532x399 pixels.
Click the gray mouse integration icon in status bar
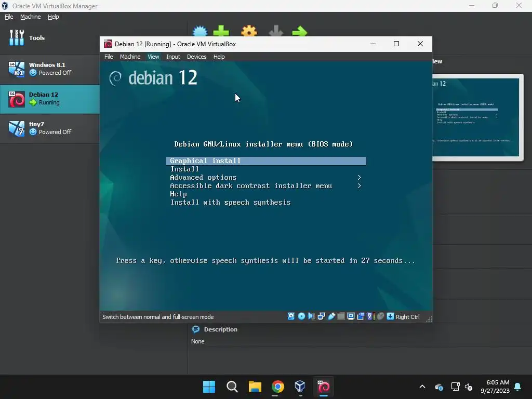[x=380, y=316]
